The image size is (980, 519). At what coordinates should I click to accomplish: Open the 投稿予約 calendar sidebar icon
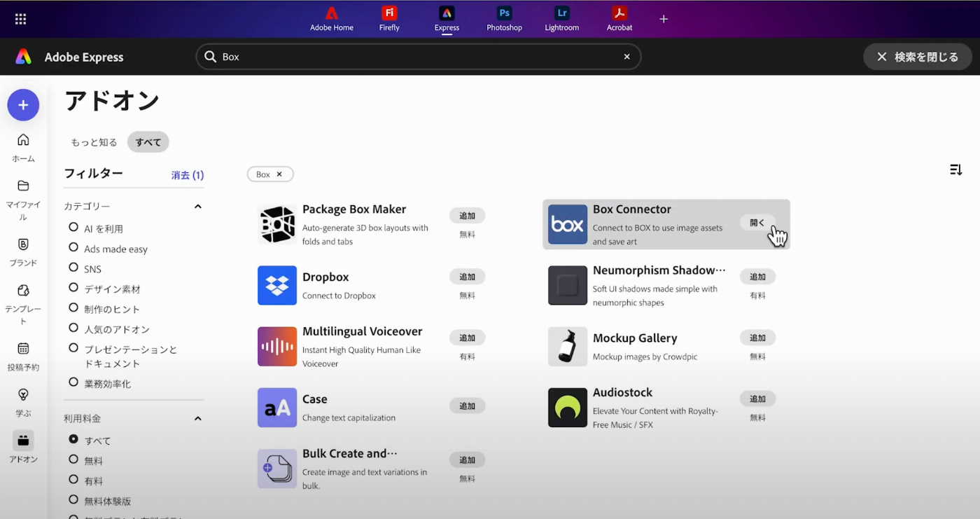23,349
